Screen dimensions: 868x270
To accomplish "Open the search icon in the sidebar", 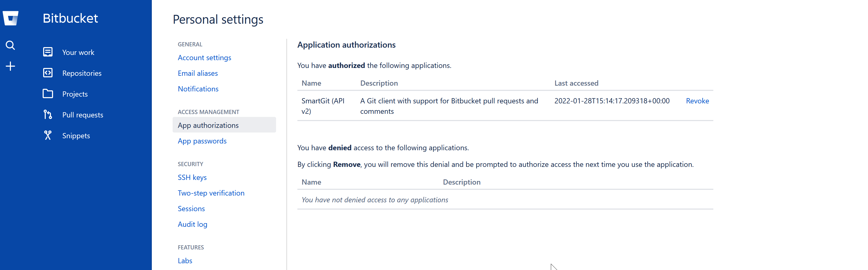I will tap(10, 45).
